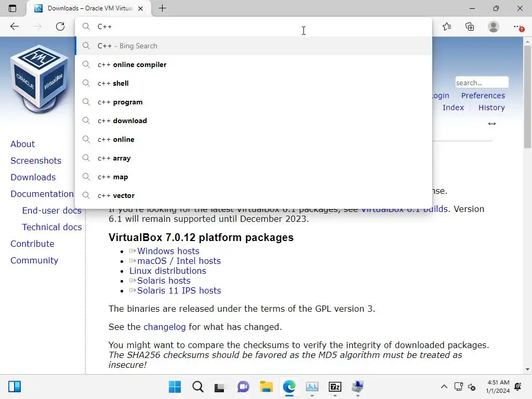
Task: Open the tab actions menu icon
Action: coord(12,8)
